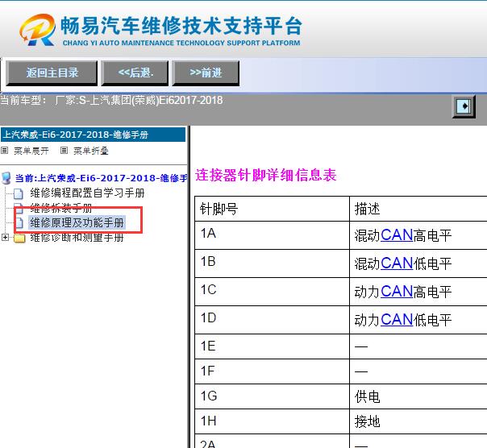The height and width of the screenshot is (448, 487).
Task: Click the root computer icon of manual tree
Action: pyautogui.click(x=6, y=178)
